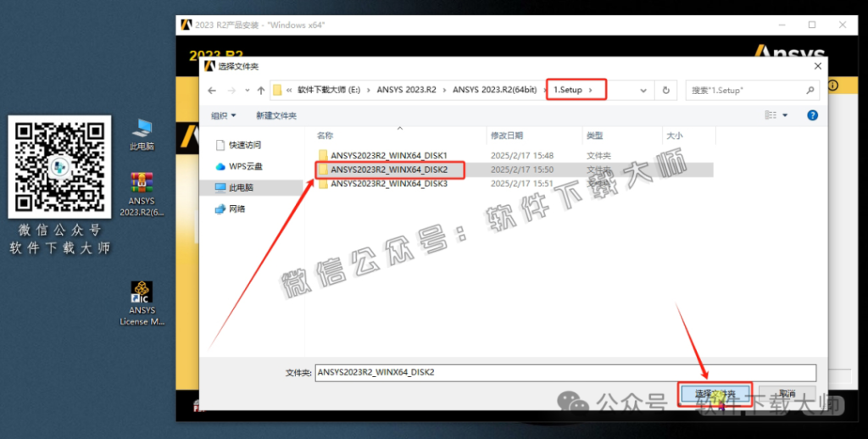
Task: Expand chevron after ANSYS 2023.R2 breadcrumb
Action: click(x=444, y=90)
